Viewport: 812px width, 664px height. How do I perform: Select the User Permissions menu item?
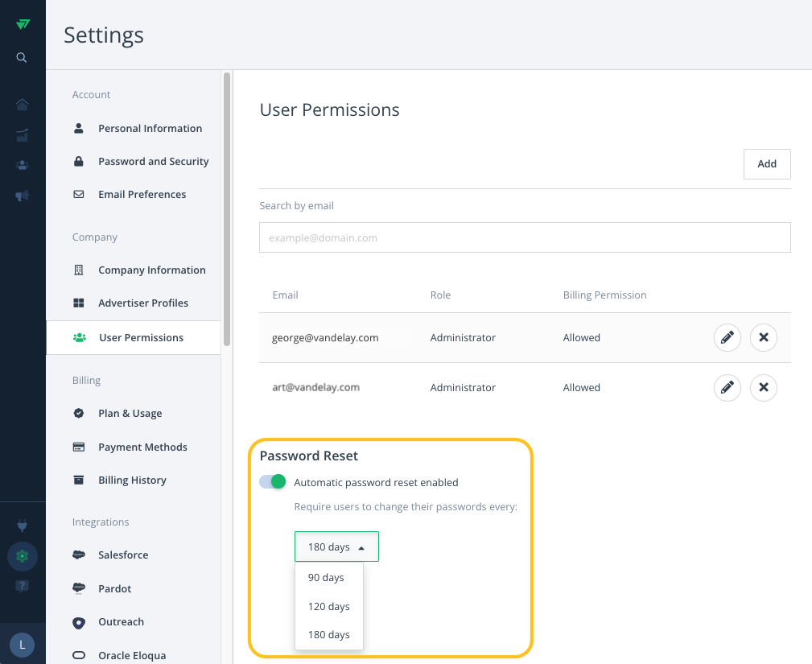(x=134, y=338)
